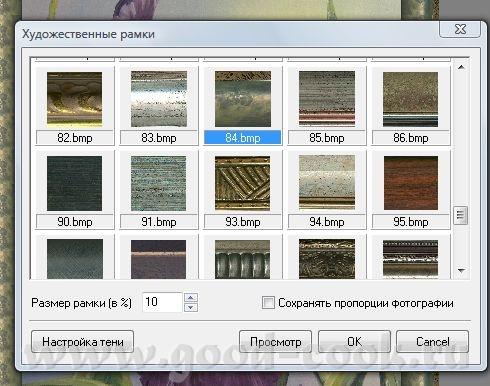Screen dimensions: 490x386
Task: Click the 95.bmp file name label
Action: pyautogui.click(x=411, y=222)
